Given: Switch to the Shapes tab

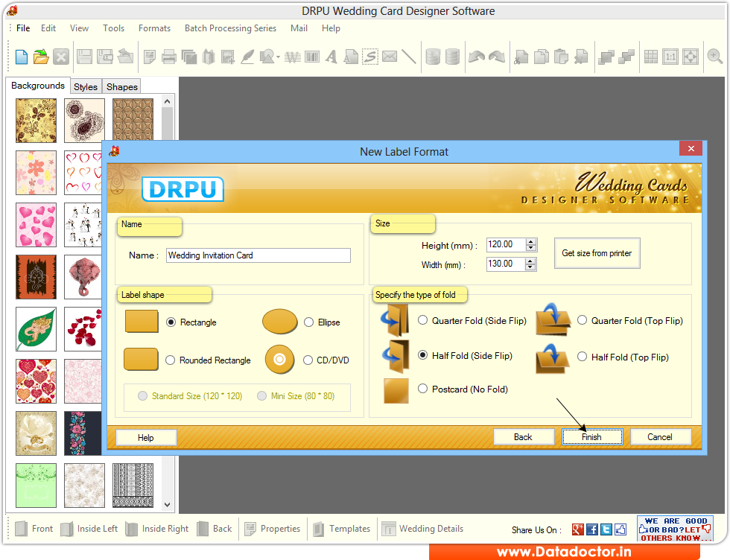Looking at the screenshot, I should [122, 86].
